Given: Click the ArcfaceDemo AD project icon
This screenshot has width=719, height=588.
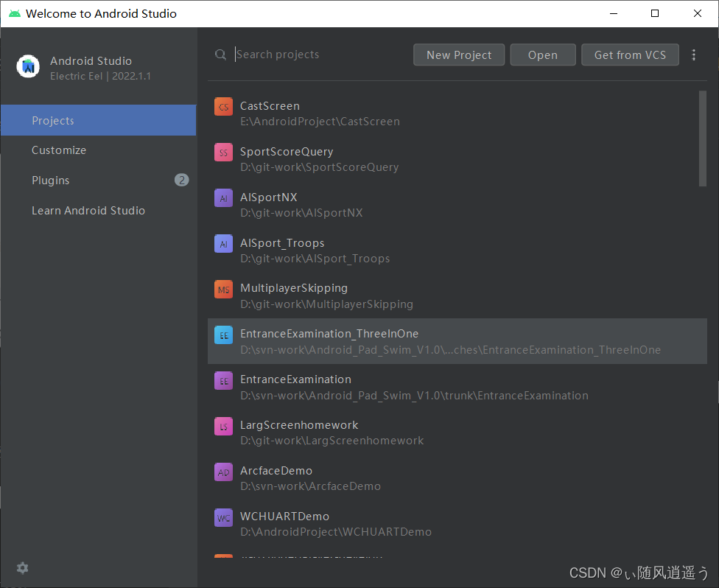Looking at the screenshot, I should (223, 472).
